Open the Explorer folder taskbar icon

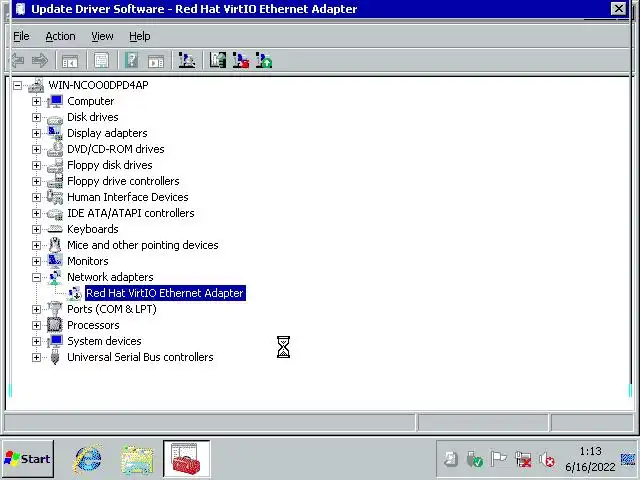click(137, 460)
